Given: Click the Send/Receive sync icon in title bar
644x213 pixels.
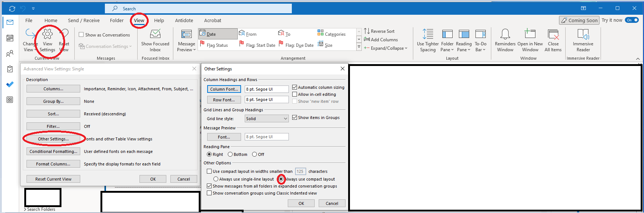Looking at the screenshot, I should point(12,8).
